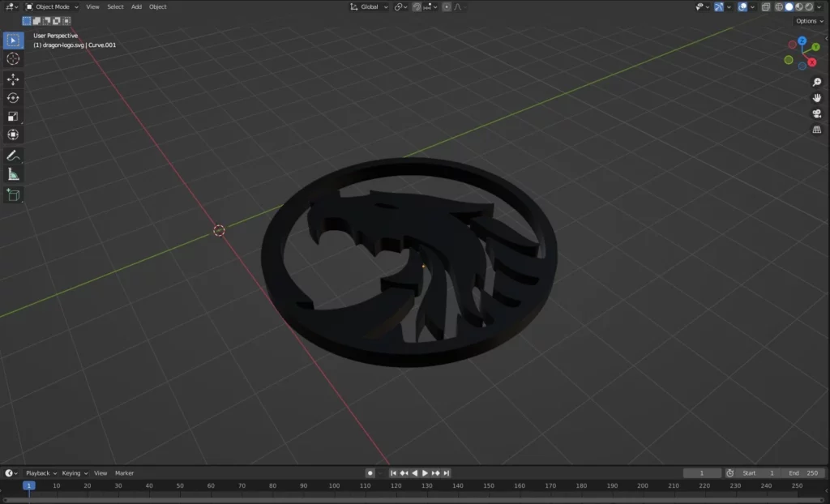Click the current frame number field
The width and height of the screenshot is (830, 504).
pyautogui.click(x=702, y=473)
